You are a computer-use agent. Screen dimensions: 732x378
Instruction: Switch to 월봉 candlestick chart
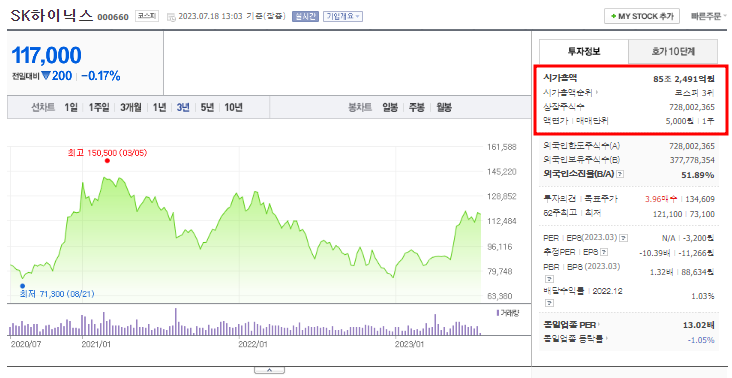444,107
